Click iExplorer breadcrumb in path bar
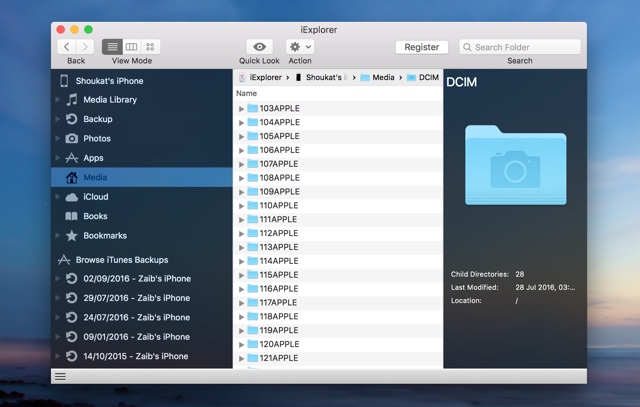 (x=260, y=77)
